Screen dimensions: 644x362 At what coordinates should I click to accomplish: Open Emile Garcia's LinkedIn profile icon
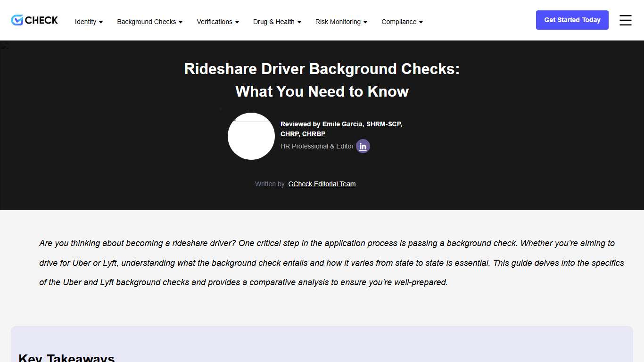(363, 146)
